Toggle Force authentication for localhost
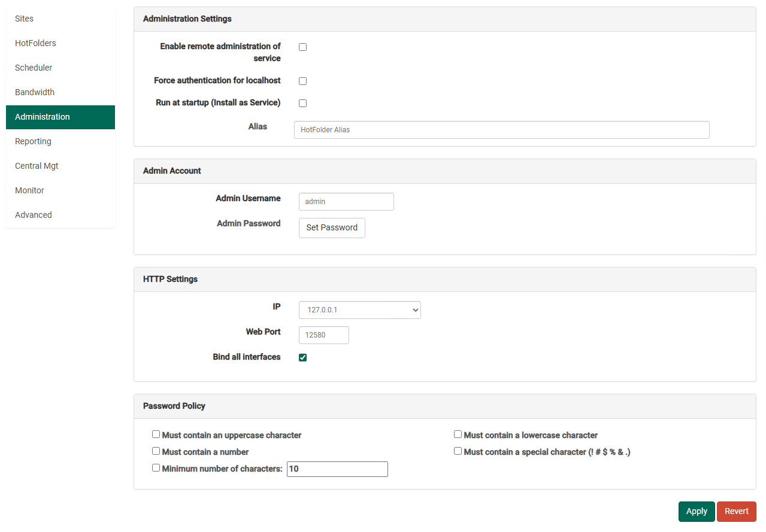 pyautogui.click(x=303, y=81)
